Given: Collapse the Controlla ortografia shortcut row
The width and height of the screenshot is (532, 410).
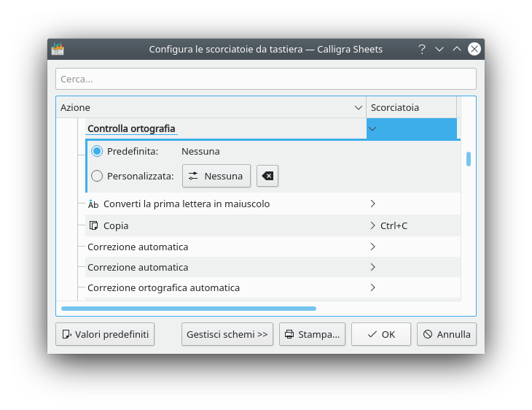Looking at the screenshot, I should click(372, 129).
